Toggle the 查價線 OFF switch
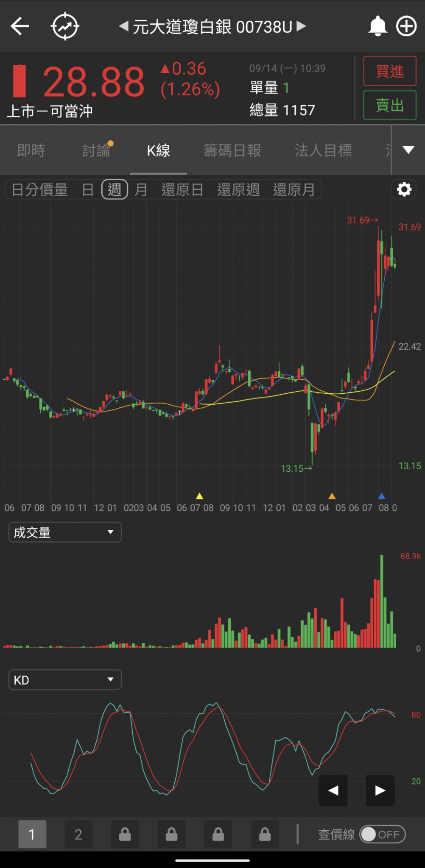The width and height of the screenshot is (425, 868). [382, 834]
